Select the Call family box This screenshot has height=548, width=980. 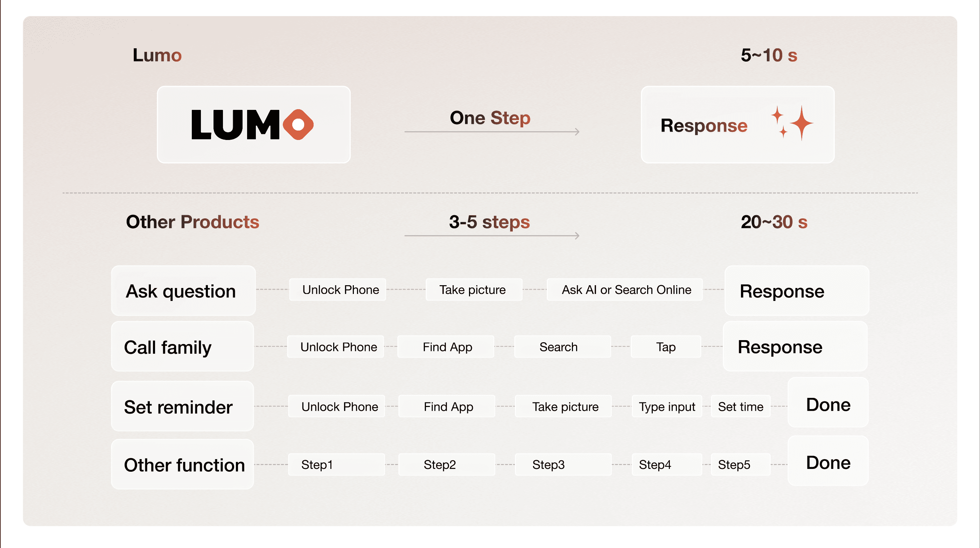tap(182, 346)
